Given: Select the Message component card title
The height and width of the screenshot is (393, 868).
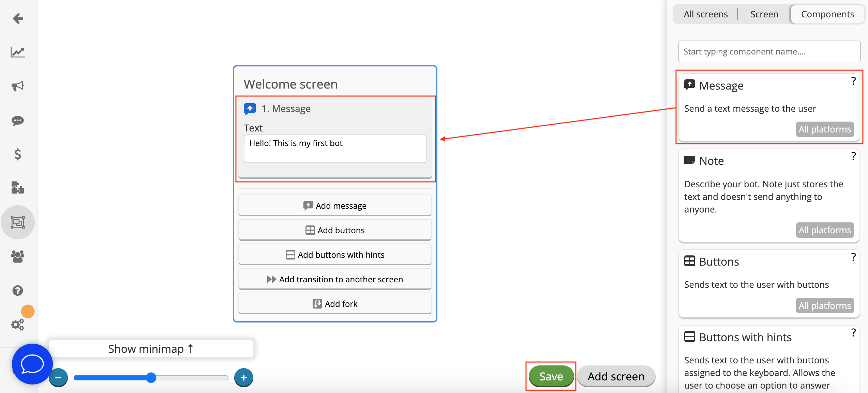Looking at the screenshot, I should 721,85.
